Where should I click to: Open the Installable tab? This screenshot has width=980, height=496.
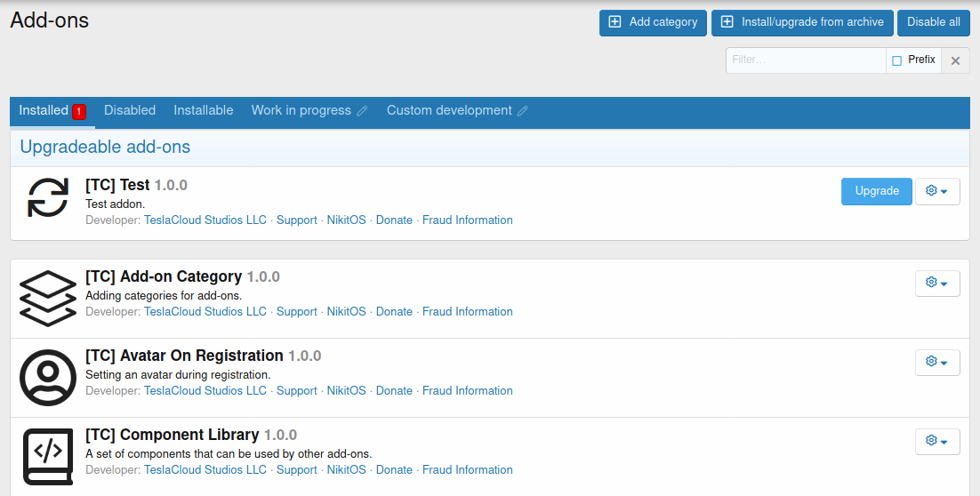point(203,110)
